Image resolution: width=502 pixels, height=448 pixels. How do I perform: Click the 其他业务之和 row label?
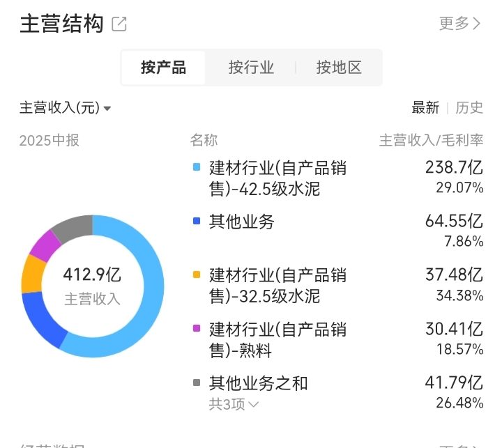tap(258, 383)
